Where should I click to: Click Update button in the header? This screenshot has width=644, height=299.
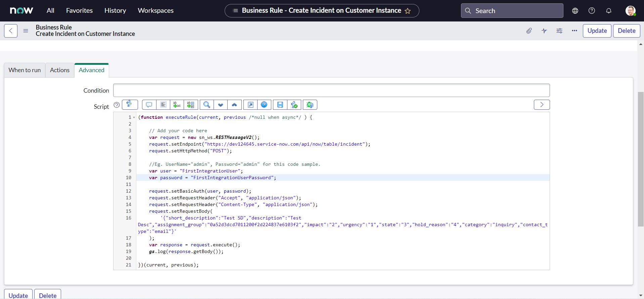coord(597,31)
